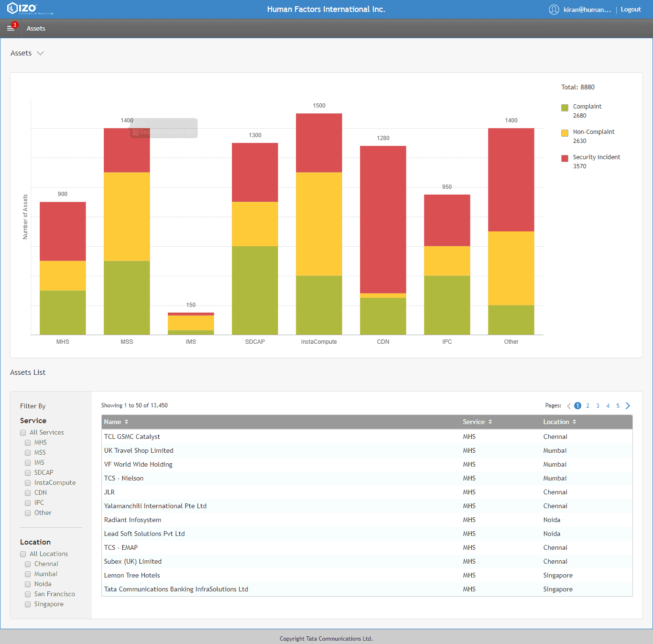Select Subex (UK) Limited asset

(367, 561)
